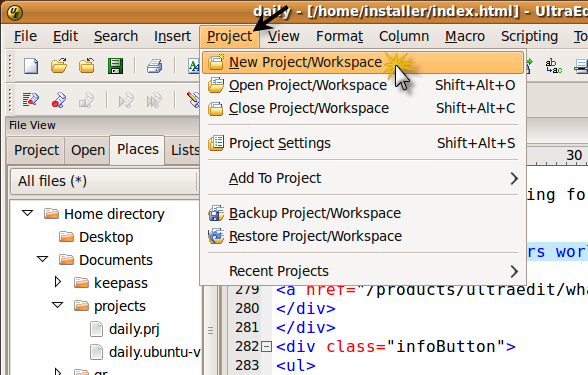Collapse the Home directory tree node
588x375 pixels.
click(27, 213)
